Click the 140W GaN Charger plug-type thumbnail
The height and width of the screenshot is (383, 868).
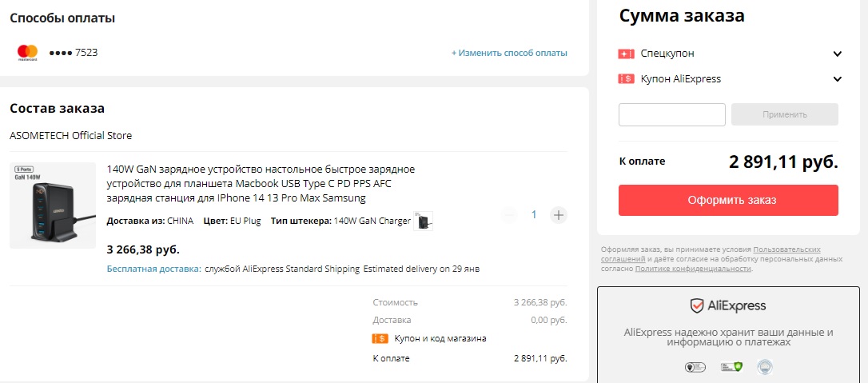424,221
